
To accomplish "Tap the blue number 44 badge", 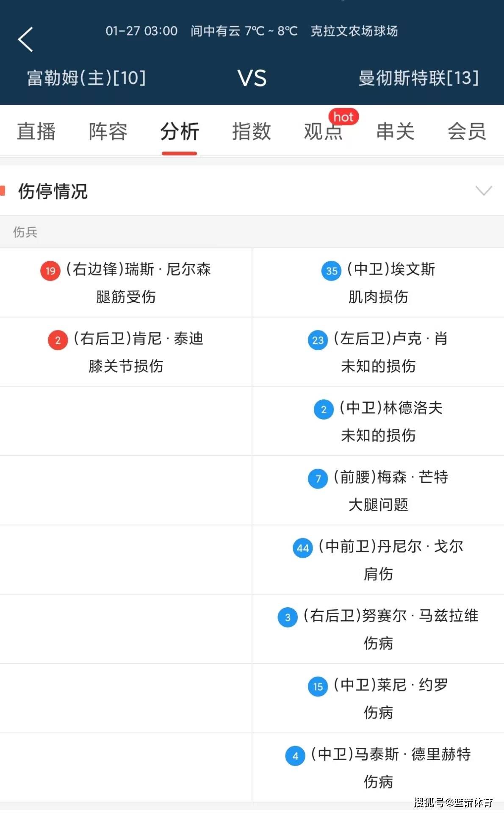I will (303, 548).
